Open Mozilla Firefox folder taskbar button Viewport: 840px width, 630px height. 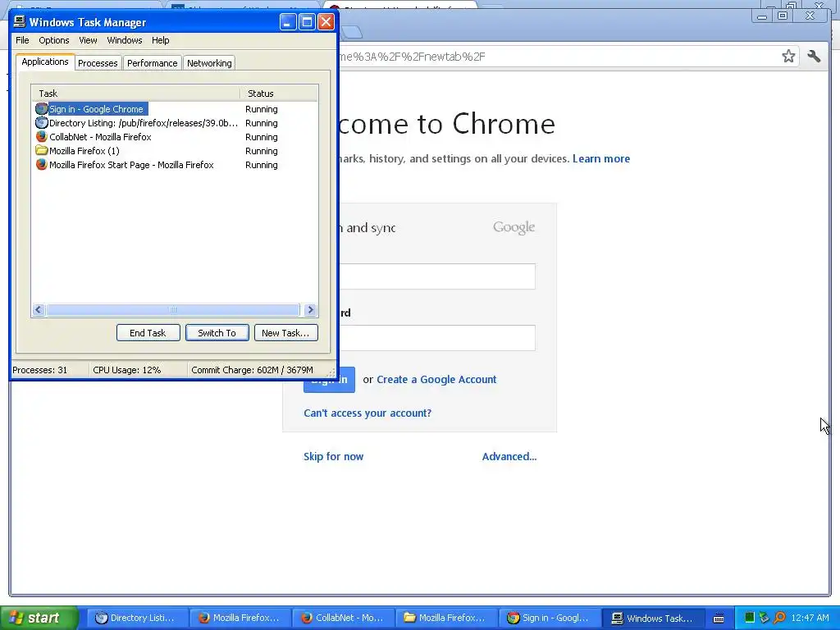click(x=446, y=618)
